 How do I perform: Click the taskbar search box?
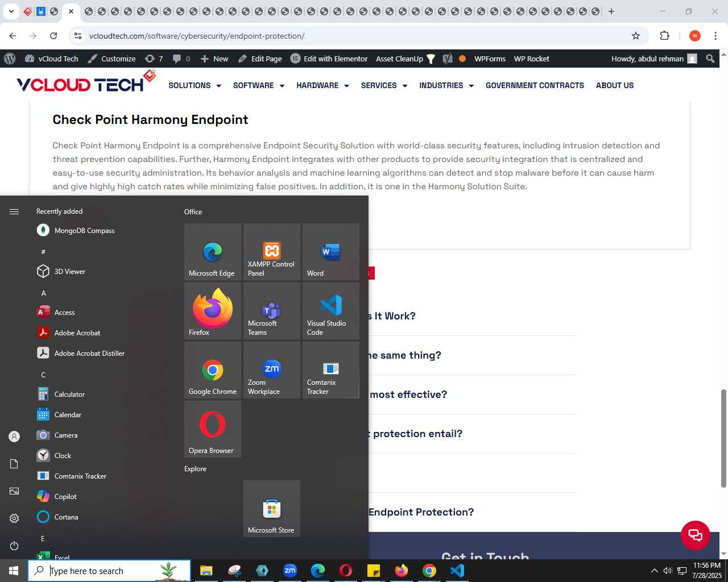pyautogui.click(x=109, y=571)
